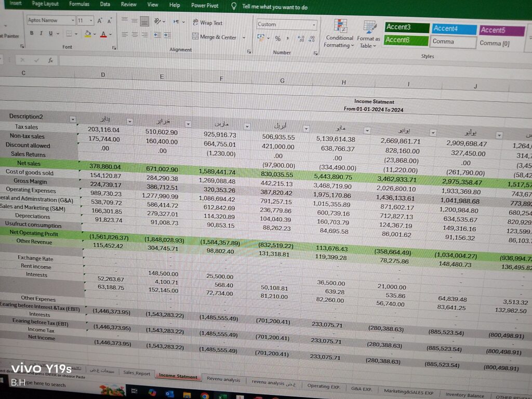Align text to the right
532x399 pixels.
coord(145,35)
